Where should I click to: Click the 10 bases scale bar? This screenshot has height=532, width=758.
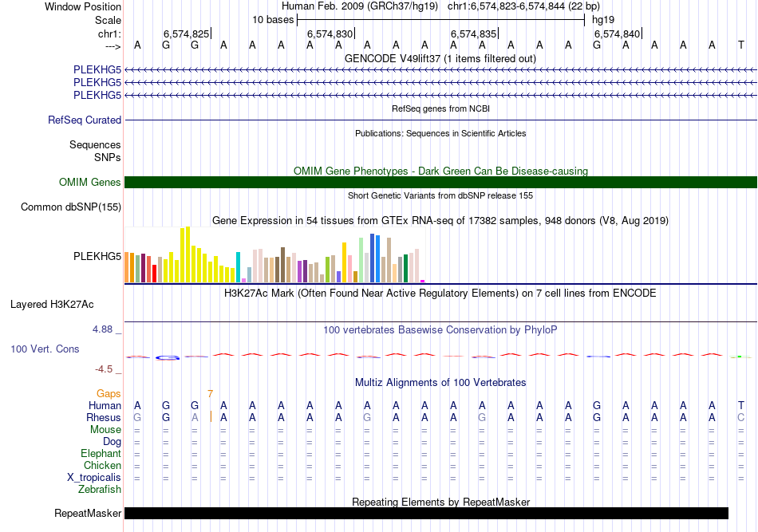[x=440, y=18]
